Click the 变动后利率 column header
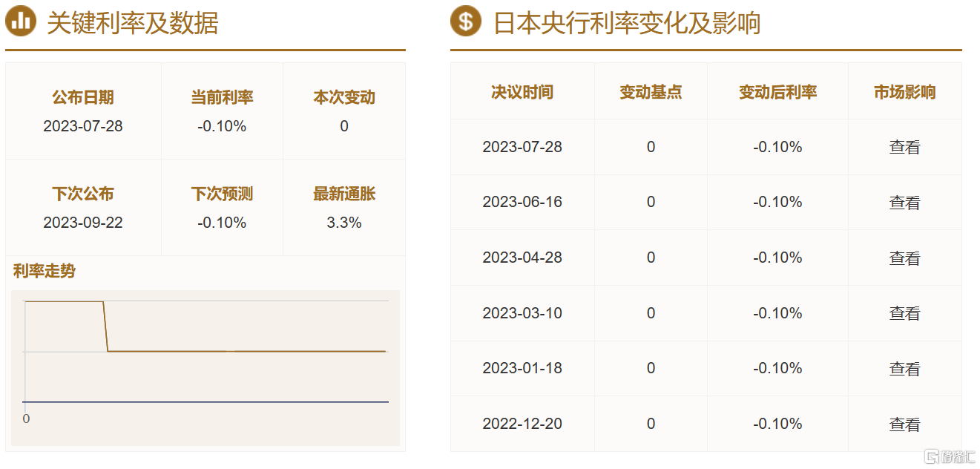This screenshot has height=469, width=980. 777,92
